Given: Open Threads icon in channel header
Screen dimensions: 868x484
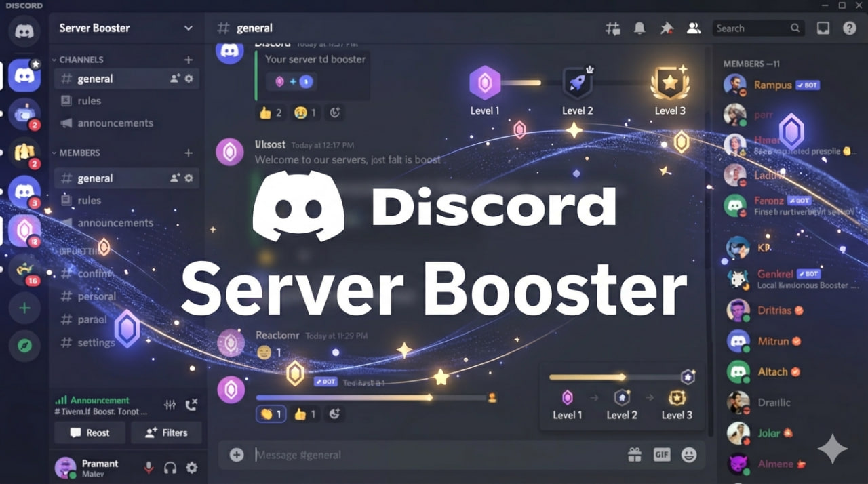Looking at the screenshot, I should pos(612,28).
